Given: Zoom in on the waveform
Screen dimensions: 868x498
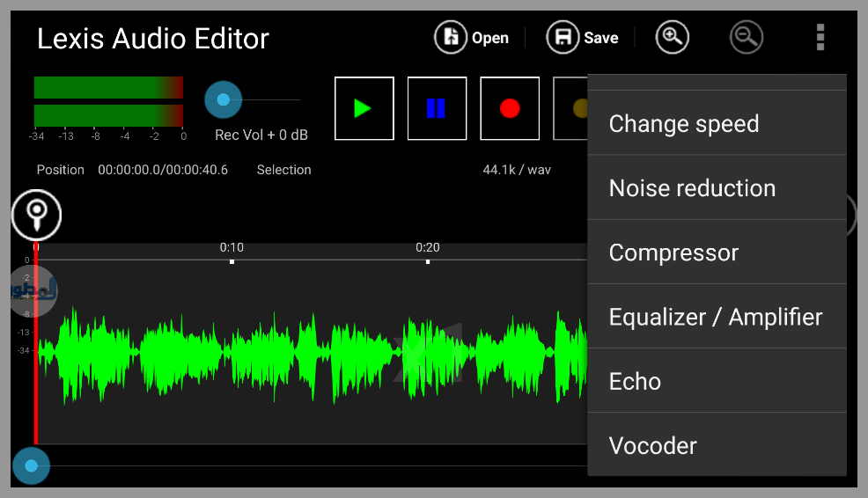Looking at the screenshot, I should click(672, 37).
